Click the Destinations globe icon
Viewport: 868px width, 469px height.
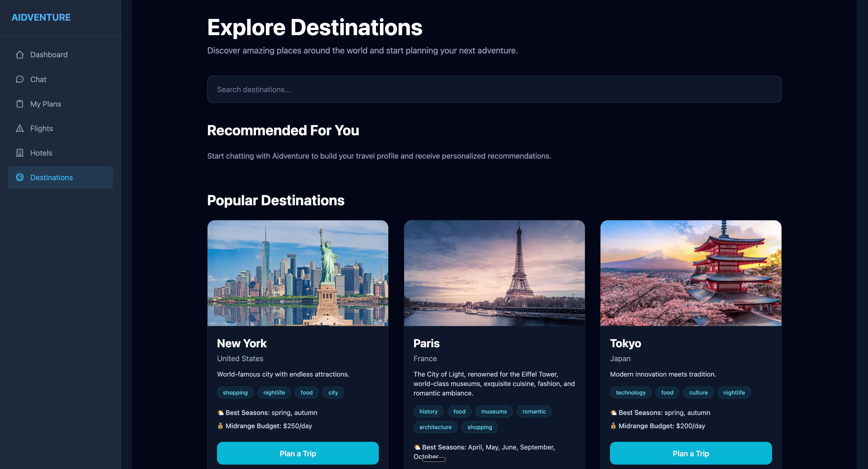(20, 177)
